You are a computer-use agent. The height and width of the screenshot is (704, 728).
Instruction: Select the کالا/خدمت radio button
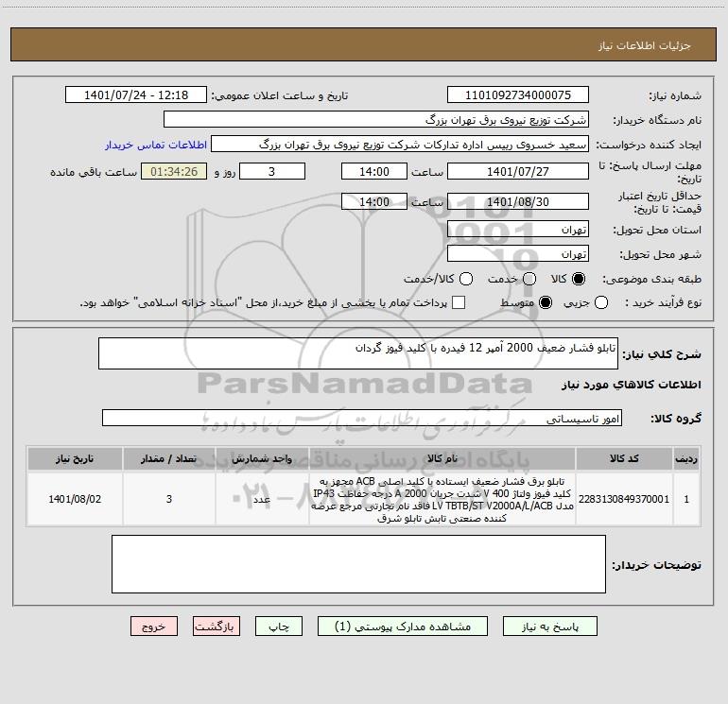click(466, 279)
